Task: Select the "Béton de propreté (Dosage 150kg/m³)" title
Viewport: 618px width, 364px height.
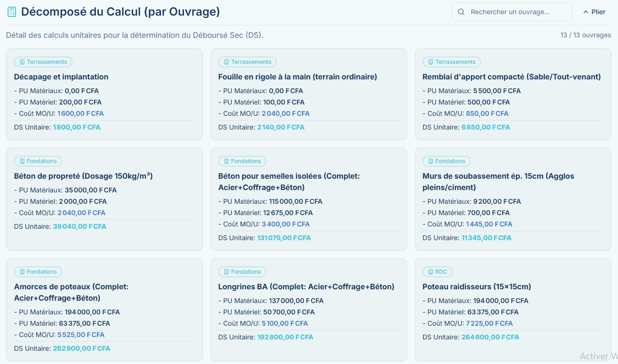Action: click(84, 176)
